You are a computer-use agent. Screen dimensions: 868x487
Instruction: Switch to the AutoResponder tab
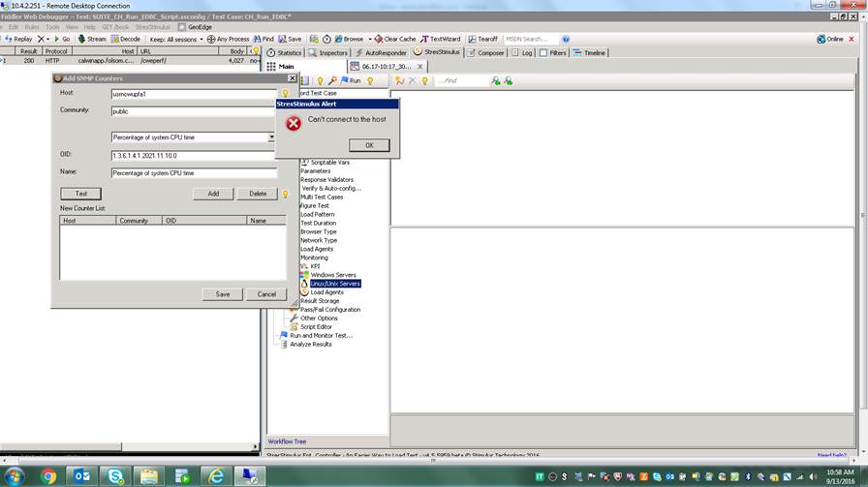(381, 52)
